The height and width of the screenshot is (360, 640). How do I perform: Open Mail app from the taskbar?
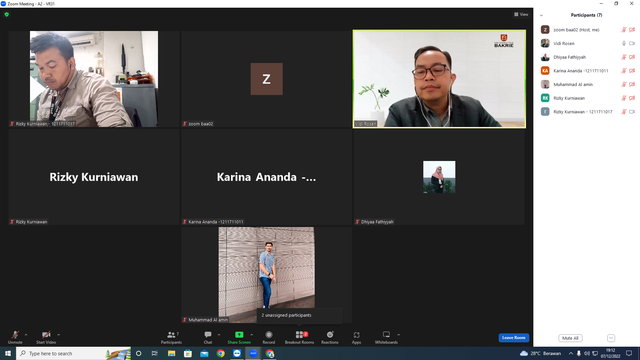[204, 353]
